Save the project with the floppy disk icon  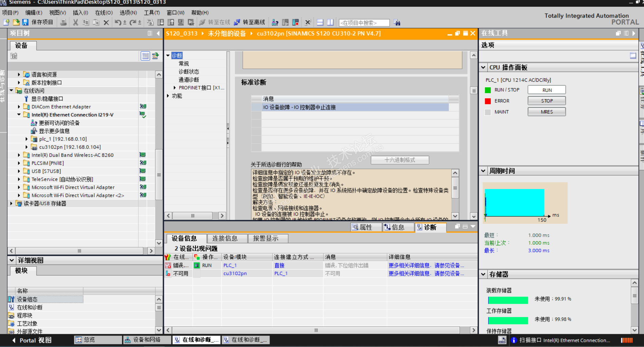[x=25, y=22]
